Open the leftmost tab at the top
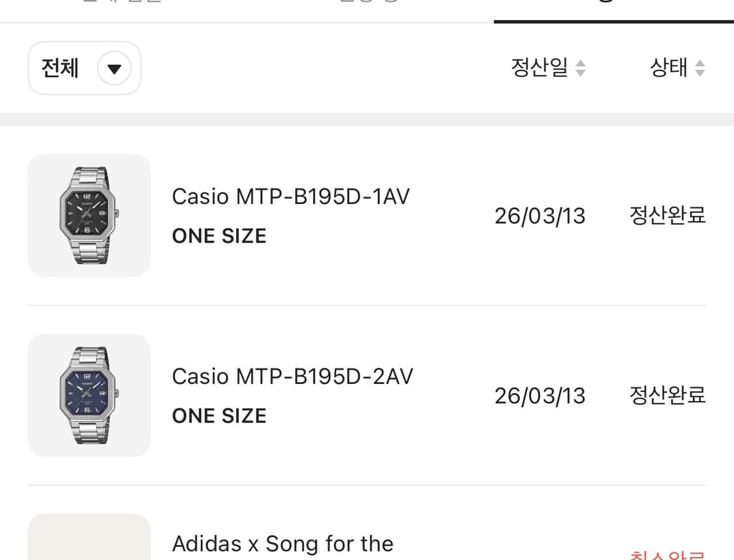The height and width of the screenshot is (560, 734). (121, 3)
